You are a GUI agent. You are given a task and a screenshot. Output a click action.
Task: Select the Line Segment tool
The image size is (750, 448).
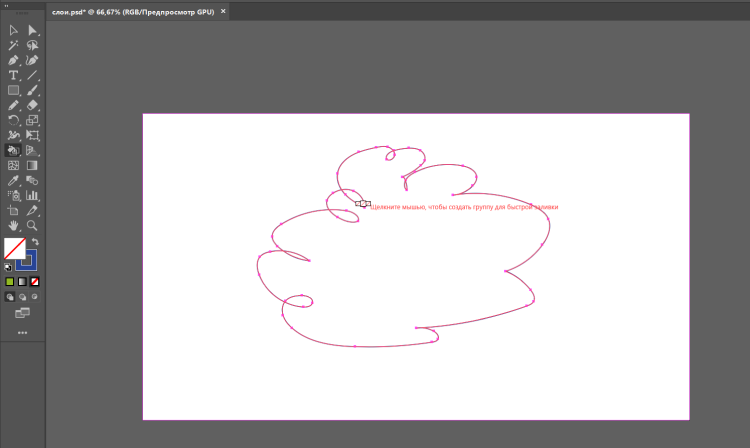pos(32,76)
